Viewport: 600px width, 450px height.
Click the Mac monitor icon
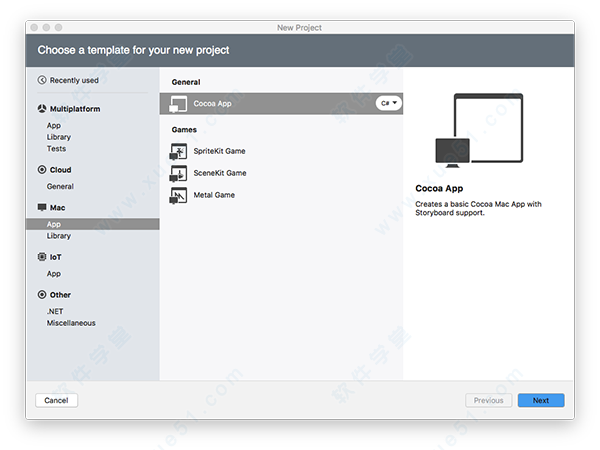point(42,207)
